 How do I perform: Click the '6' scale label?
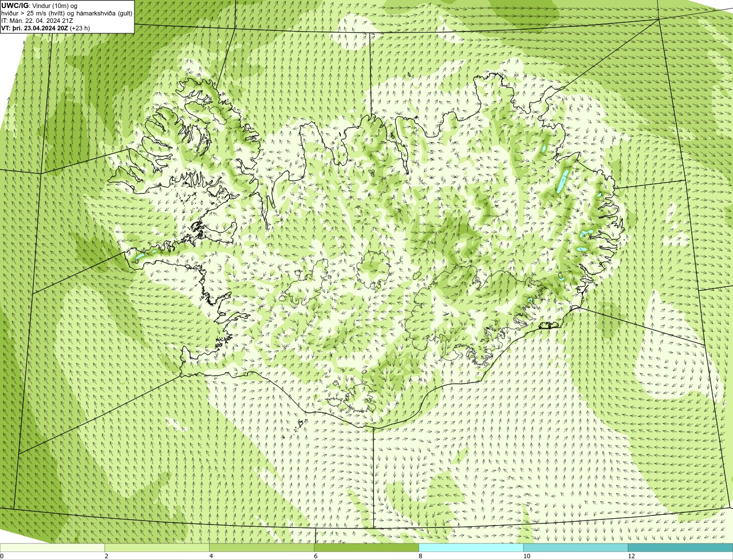point(316,556)
